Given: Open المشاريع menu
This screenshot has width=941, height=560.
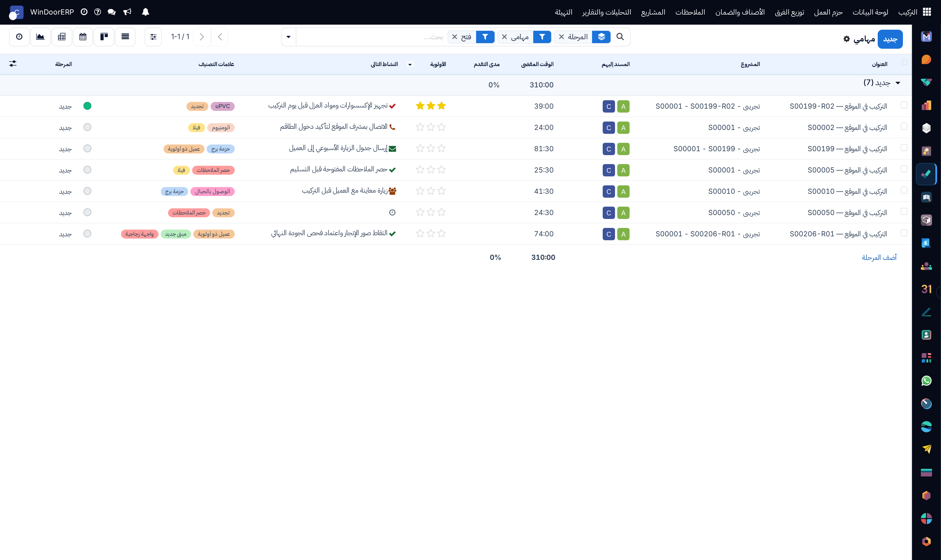Looking at the screenshot, I should (x=653, y=12).
